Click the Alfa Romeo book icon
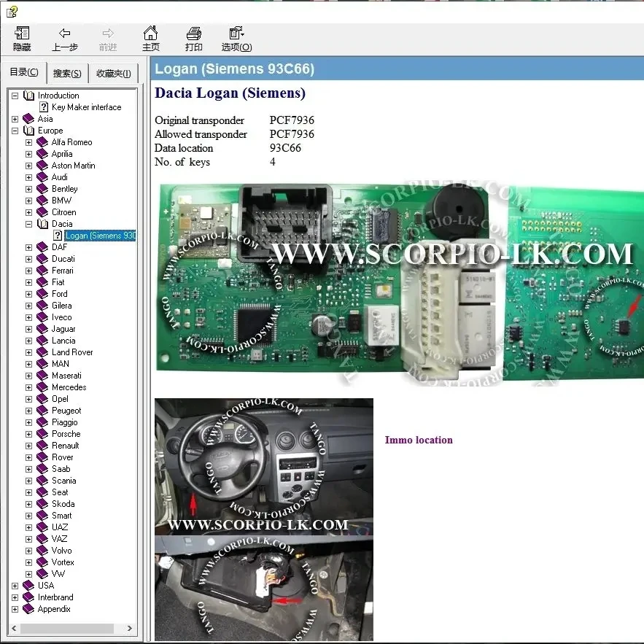Viewport: 644px width, 644px height. point(42,142)
